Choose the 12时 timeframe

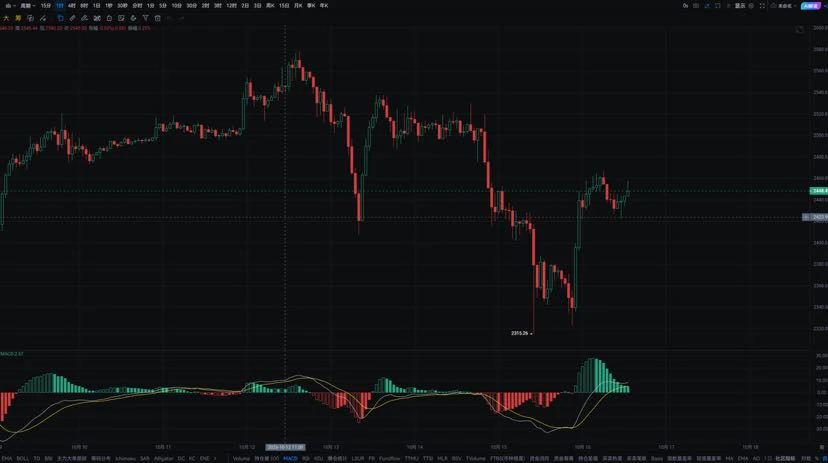point(231,5)
